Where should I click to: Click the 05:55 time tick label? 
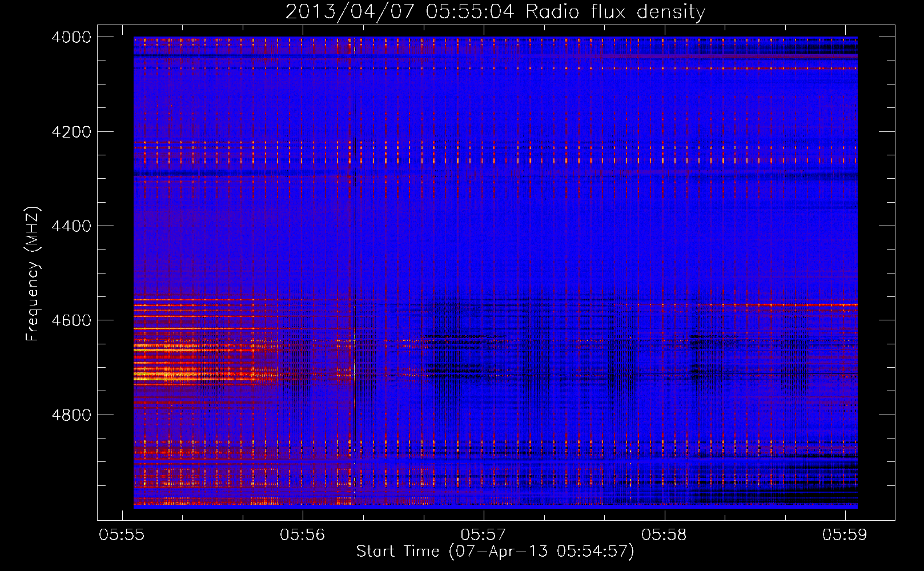(122, 534)
